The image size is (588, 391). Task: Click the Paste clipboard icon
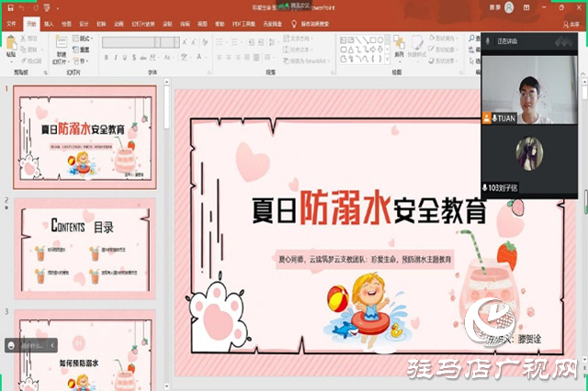[10, 47]
